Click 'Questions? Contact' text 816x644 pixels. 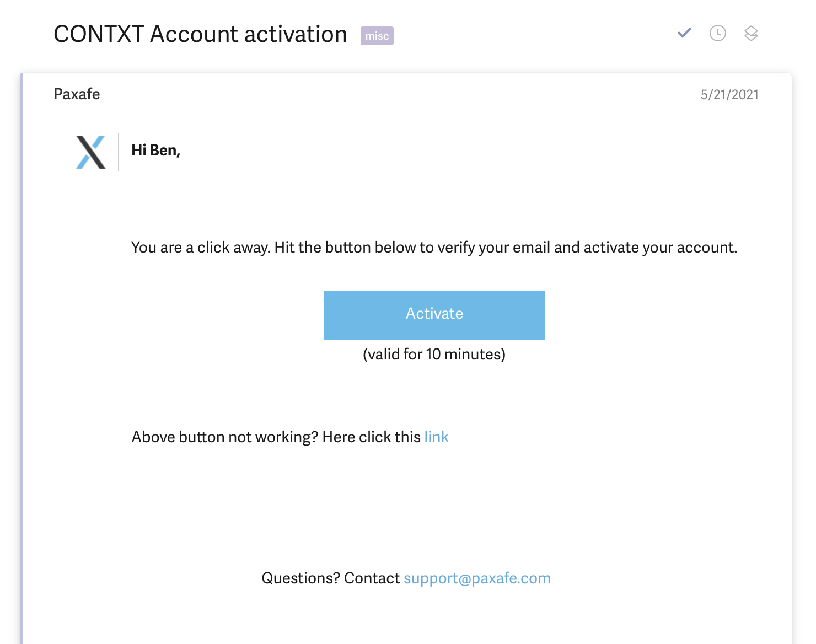[x=331, y=578]
